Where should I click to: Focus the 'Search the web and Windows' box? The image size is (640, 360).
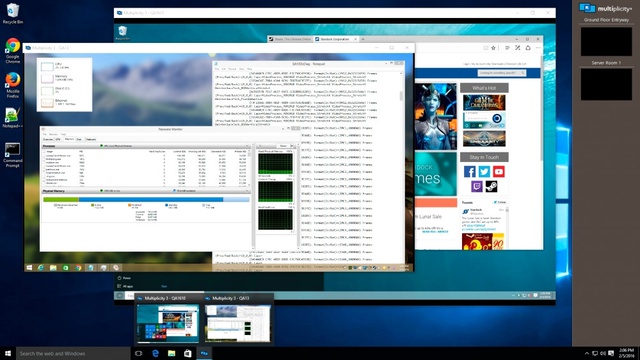(x=73, y=353)
